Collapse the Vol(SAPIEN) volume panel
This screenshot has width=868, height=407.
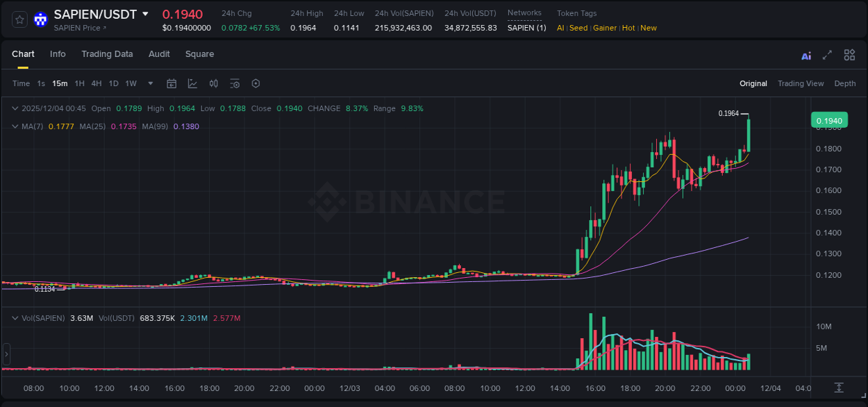pyautogui.click(x=15, y=317)
